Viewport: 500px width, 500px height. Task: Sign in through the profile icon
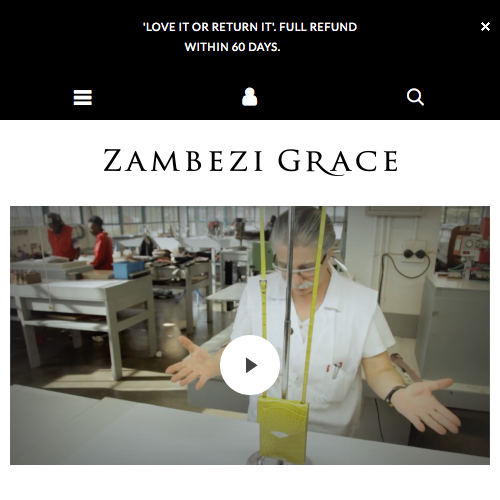(x=250, y=97)
